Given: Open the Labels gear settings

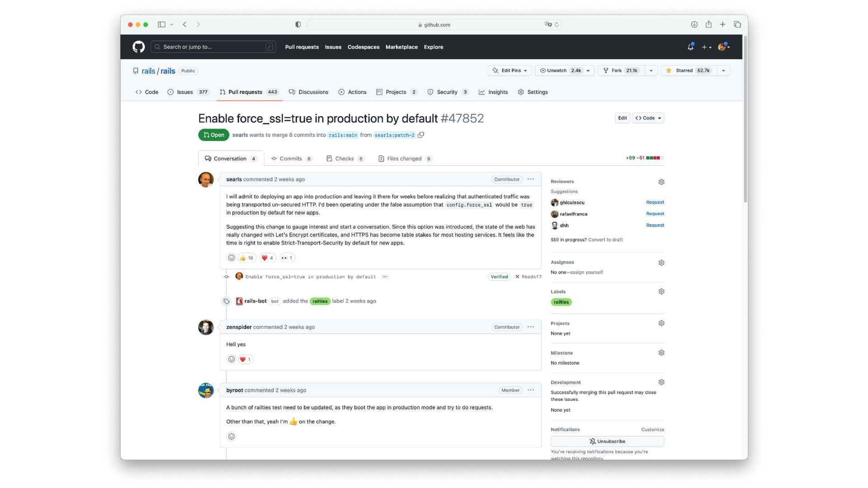Looking at the screenshot, I should [661, 291].
